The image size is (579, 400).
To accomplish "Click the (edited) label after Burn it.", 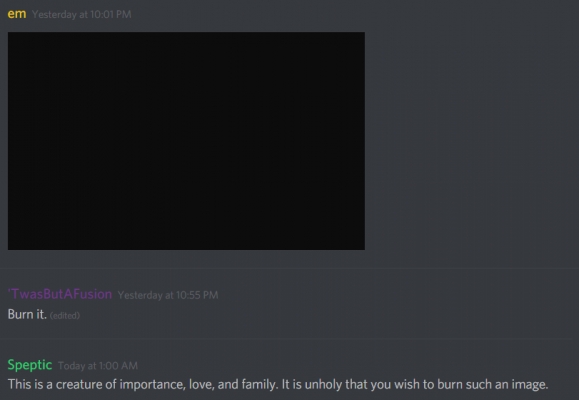I will pyautogui.click(x=65, y=315).
